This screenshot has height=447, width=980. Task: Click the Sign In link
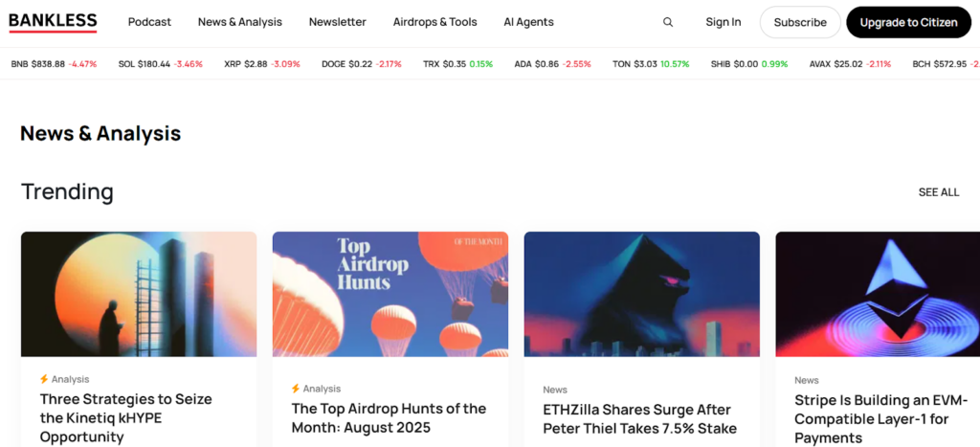click(x=724, y=22)
